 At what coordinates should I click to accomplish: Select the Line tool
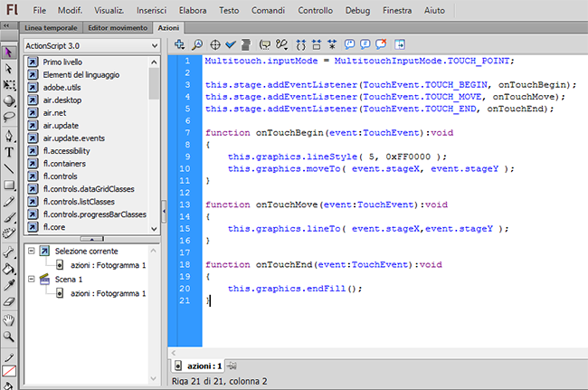9,168
